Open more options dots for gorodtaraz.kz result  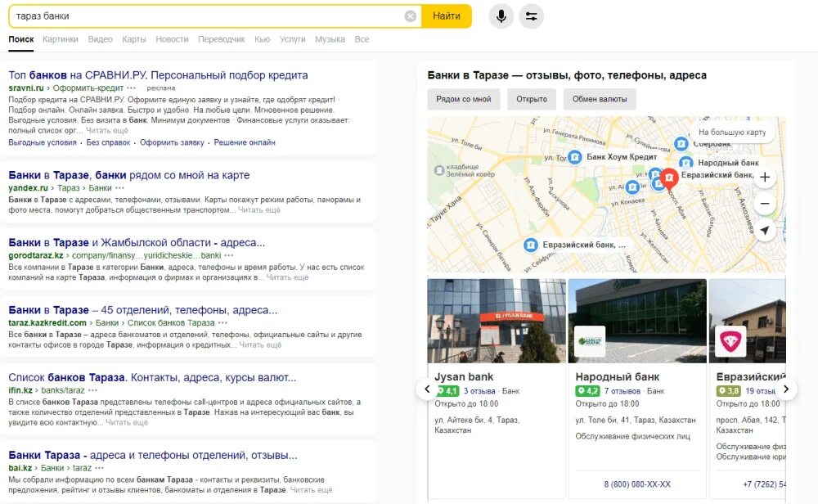coord(228,255)
